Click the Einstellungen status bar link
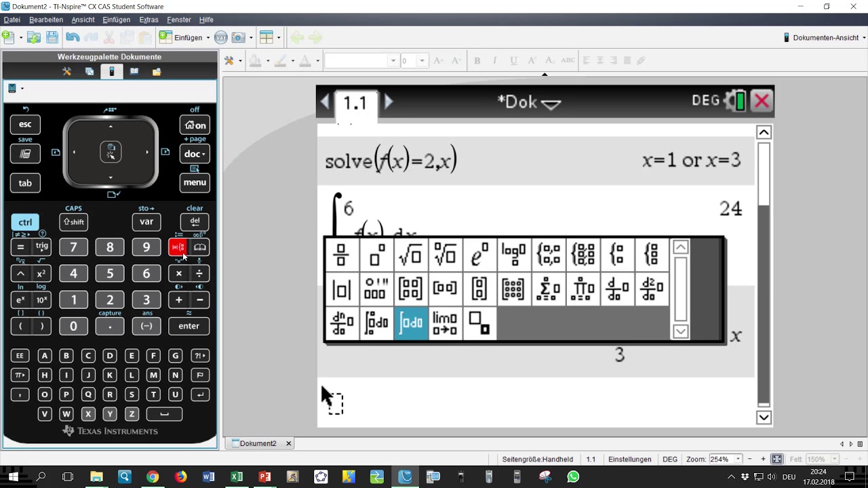This screenshot has height=488, width=868. (629, 459)
